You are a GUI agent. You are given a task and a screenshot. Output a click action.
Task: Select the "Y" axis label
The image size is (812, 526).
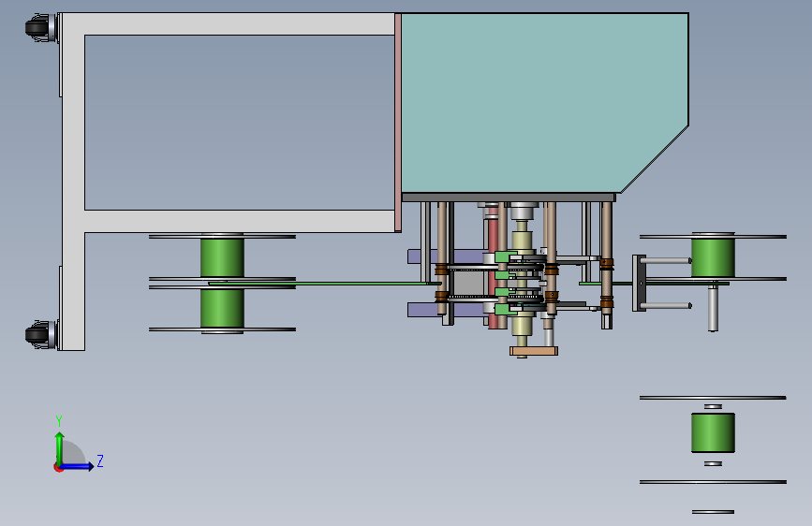59,421
